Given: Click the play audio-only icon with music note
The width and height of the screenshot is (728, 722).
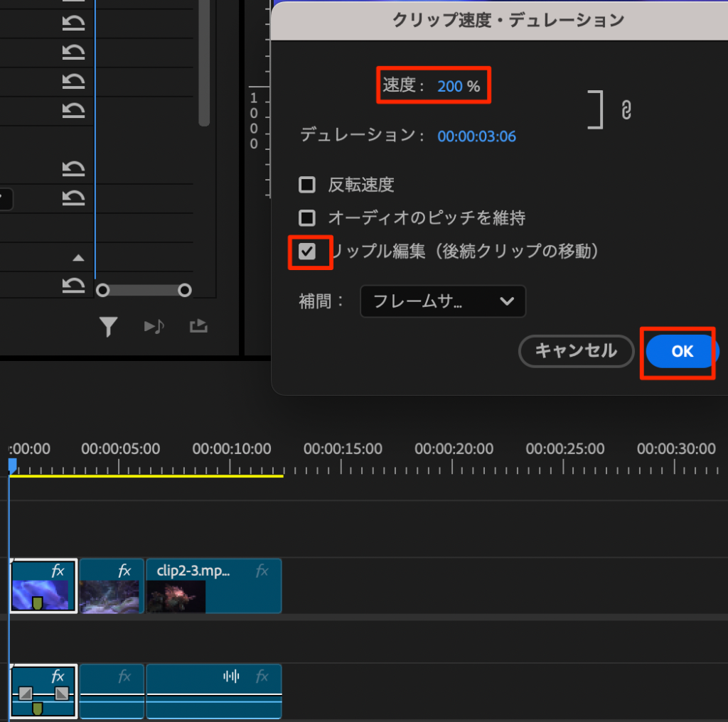Looking at the screenshot, I should point(154,326).
